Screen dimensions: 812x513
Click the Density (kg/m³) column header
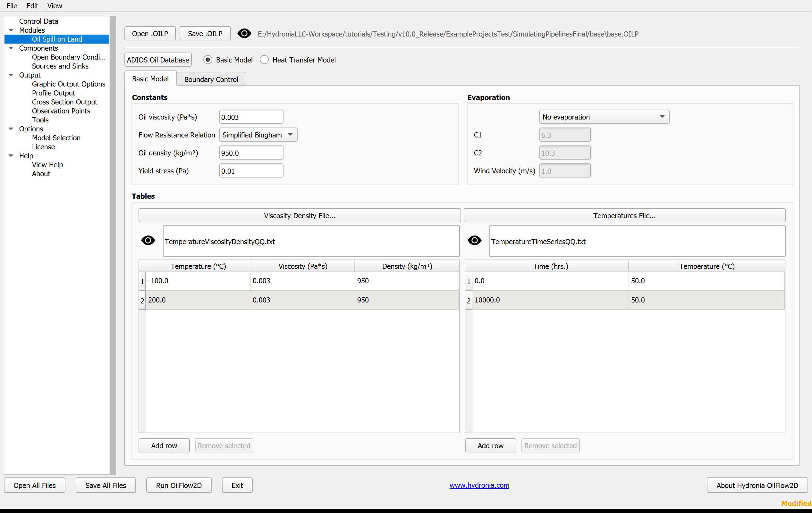coord(407,266)
